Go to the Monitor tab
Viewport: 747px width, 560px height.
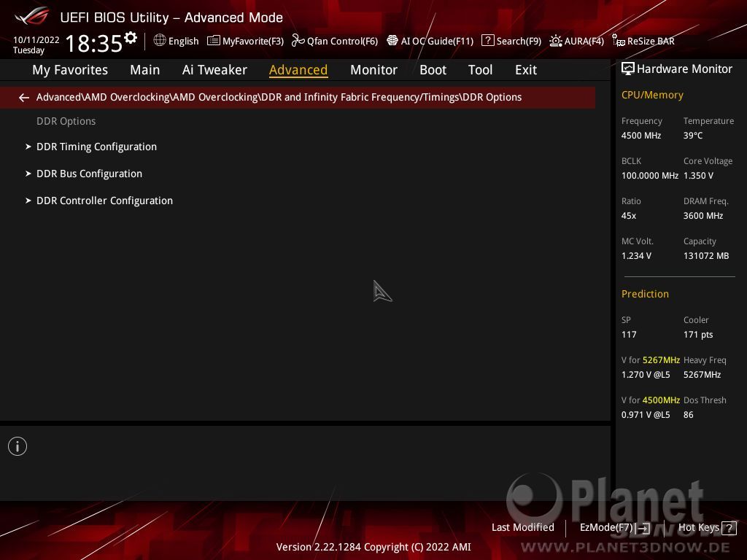(x=373, y=70)
